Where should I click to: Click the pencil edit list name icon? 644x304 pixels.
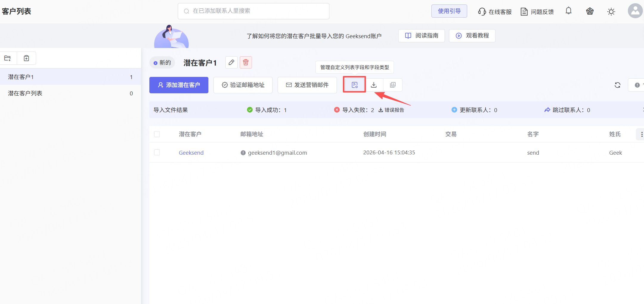pos(231,63)
